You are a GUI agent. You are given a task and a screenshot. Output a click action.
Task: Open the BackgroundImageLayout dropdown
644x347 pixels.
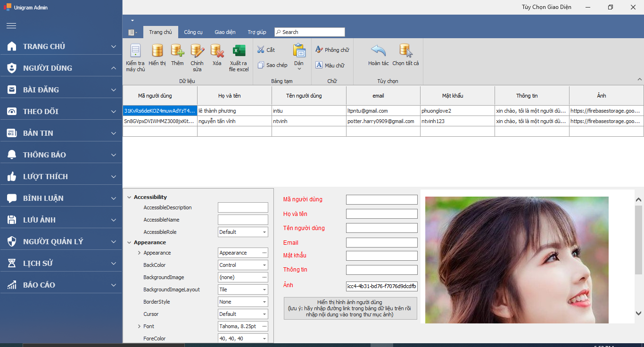pyautogui.click(x=264, y=289)
